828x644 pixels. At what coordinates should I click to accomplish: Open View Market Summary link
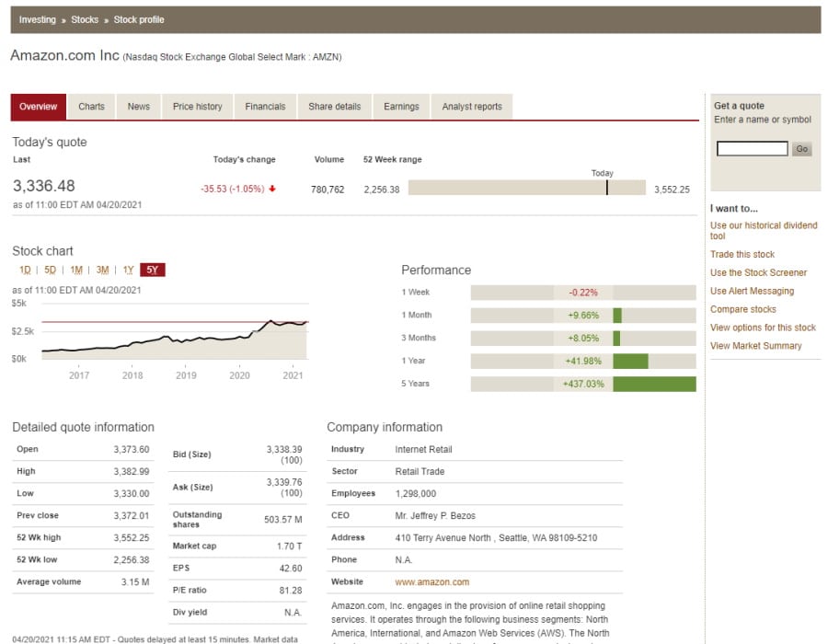coord(755,347)
